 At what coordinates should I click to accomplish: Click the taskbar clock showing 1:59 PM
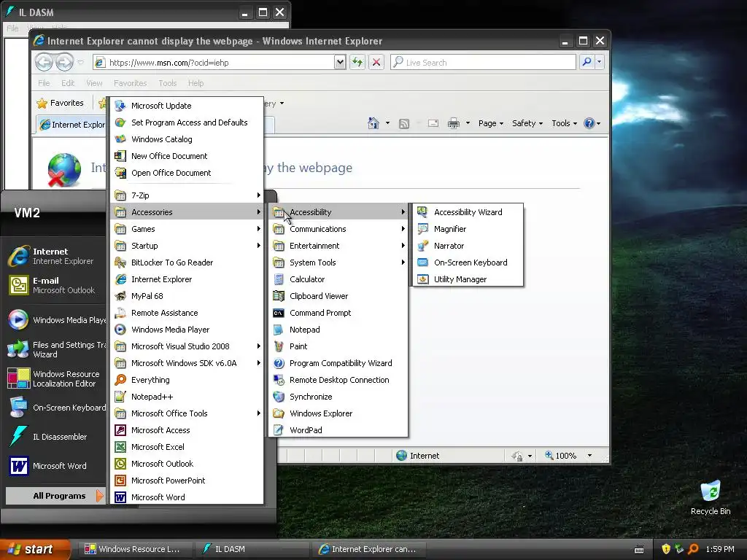720,549
